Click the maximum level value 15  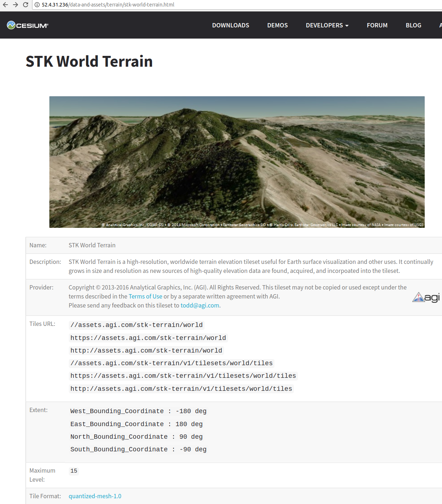(74, 471)
